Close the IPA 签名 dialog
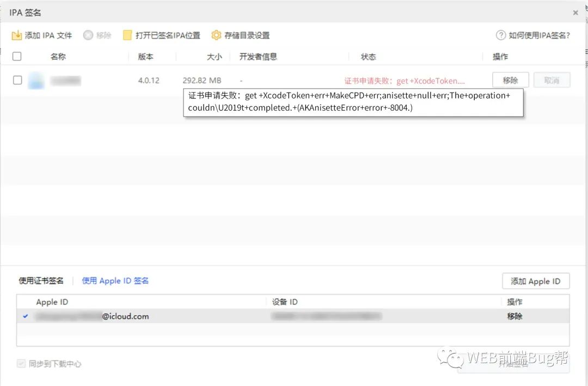 [x=575, y=12]
